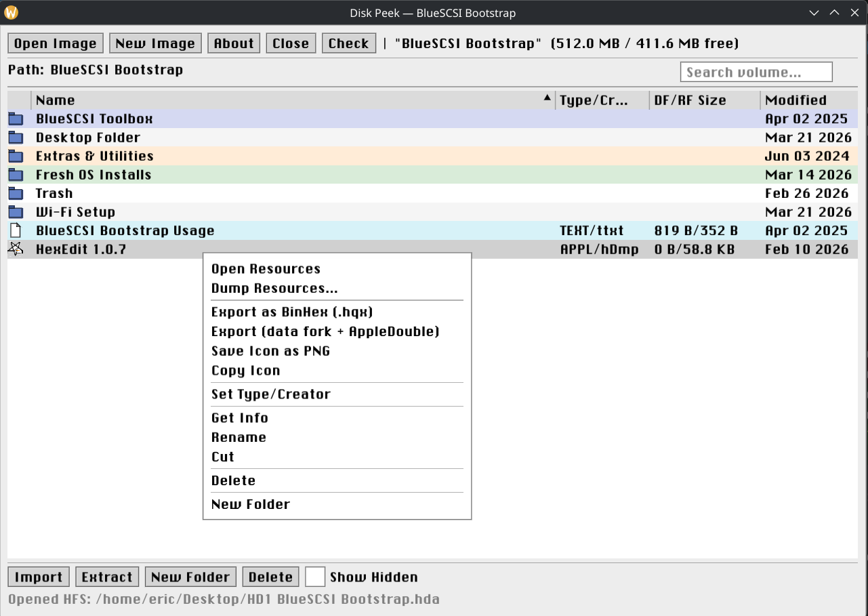Click the Wi-Fi Setup folder icon
868x616 pixels.
click(15, 211)
